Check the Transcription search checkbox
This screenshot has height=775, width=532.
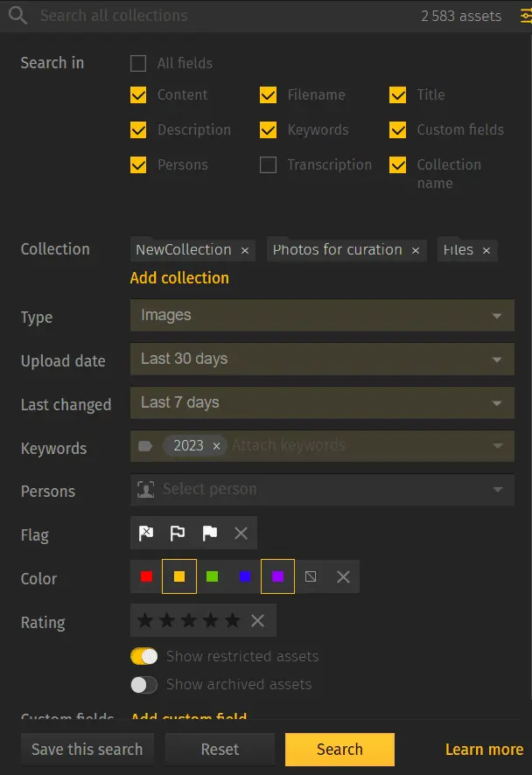coord(268,164)
